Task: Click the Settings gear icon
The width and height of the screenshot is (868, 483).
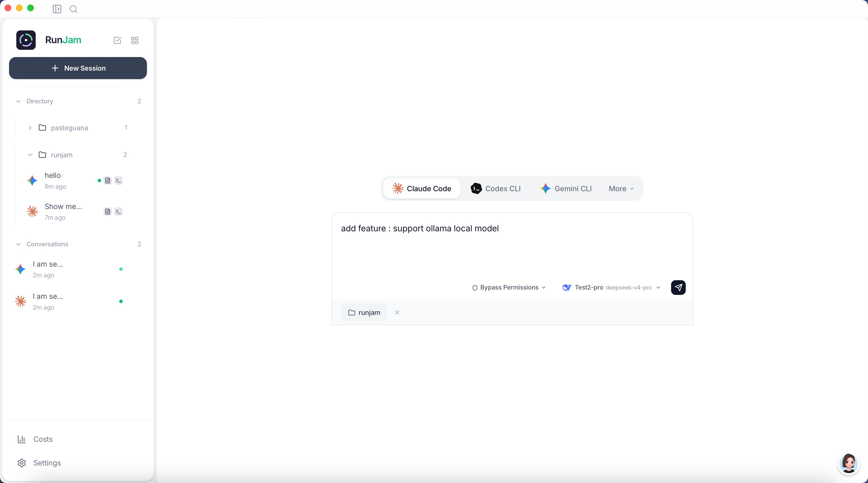Action: (x=21, y=463)
